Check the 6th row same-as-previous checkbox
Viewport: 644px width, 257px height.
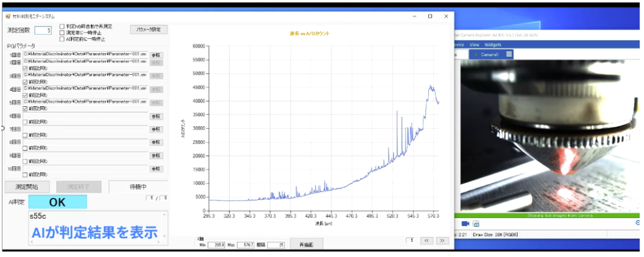25,122
